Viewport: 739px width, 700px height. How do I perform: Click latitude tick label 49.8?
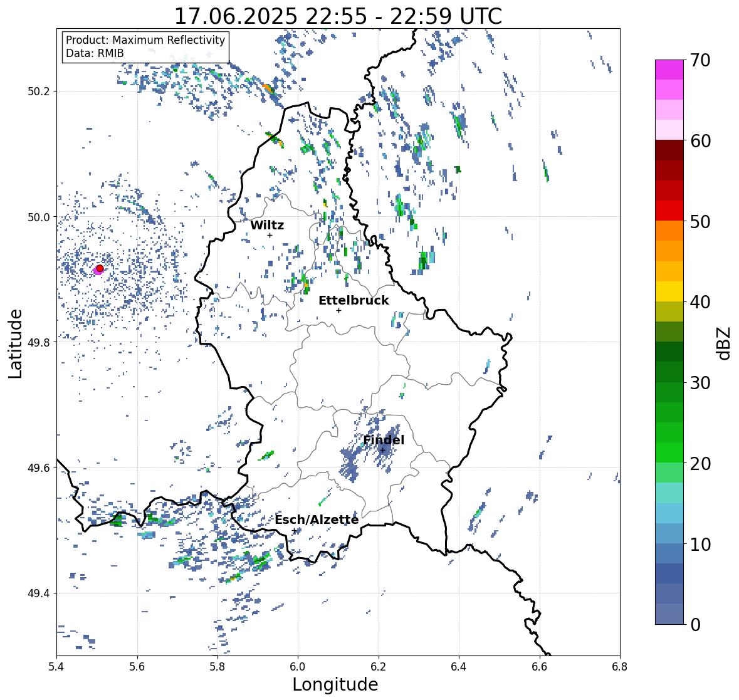point(39,342)
